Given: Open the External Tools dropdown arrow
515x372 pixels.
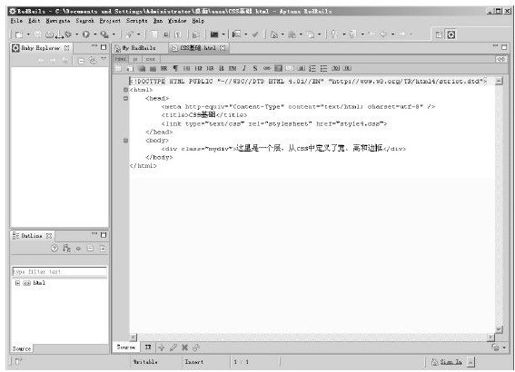Looking at the screenshot, I should tap(114, 34).
